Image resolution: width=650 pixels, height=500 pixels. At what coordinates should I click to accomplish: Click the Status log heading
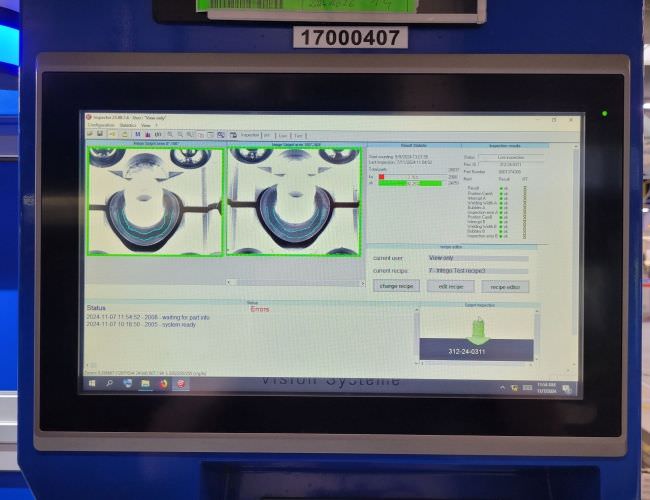(96, 308)
